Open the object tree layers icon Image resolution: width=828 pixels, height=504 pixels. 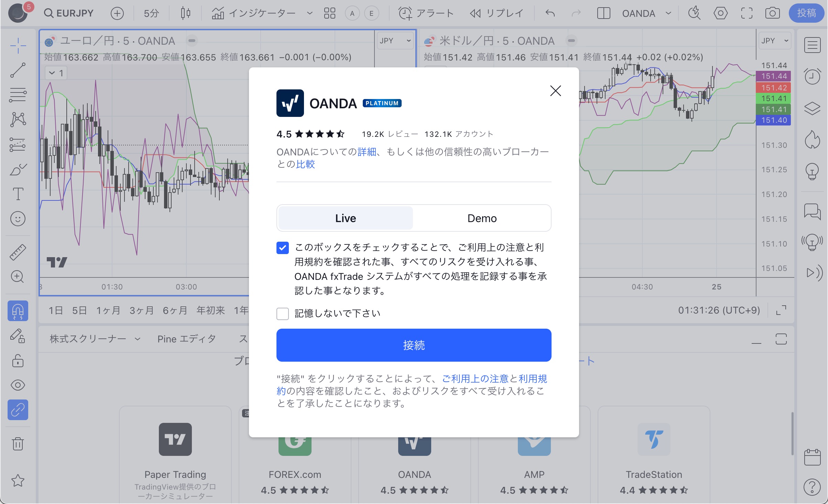point(812,108)
